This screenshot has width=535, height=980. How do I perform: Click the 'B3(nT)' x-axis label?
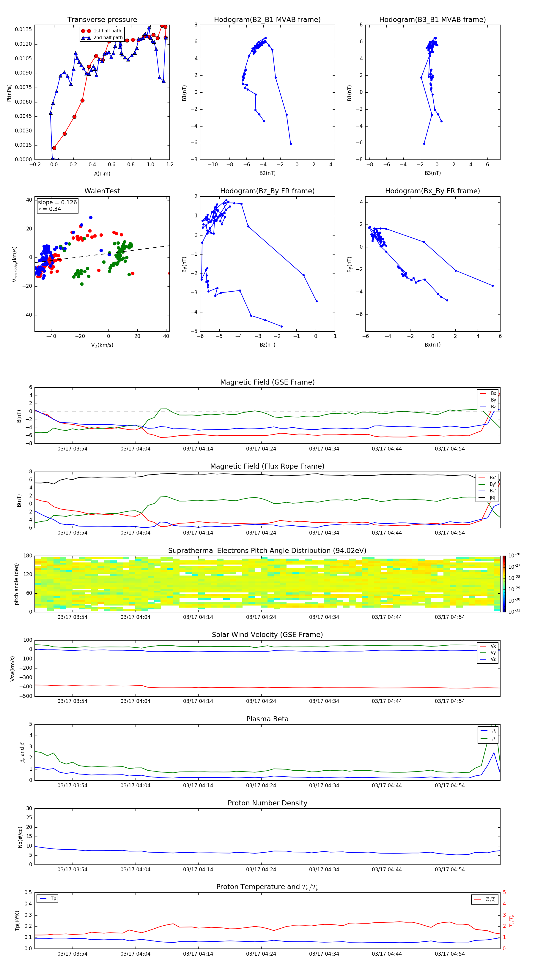click(x=432, y=173)
